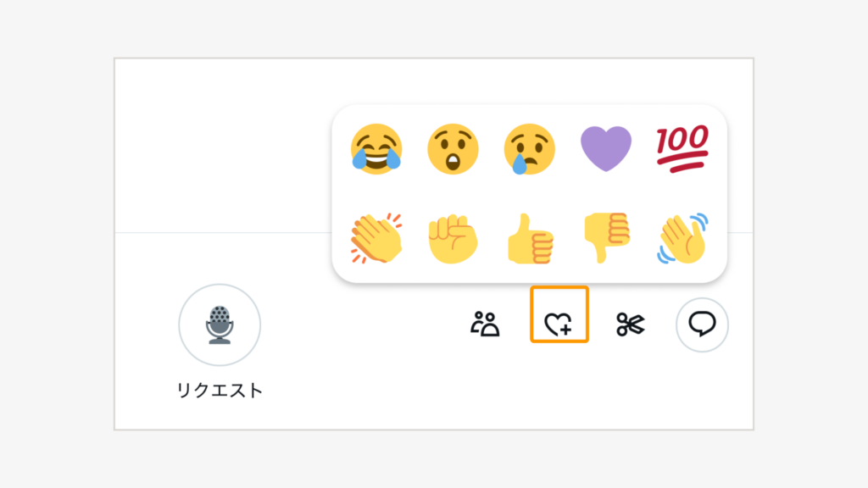Send the waving hand emoji

(682, 238)
